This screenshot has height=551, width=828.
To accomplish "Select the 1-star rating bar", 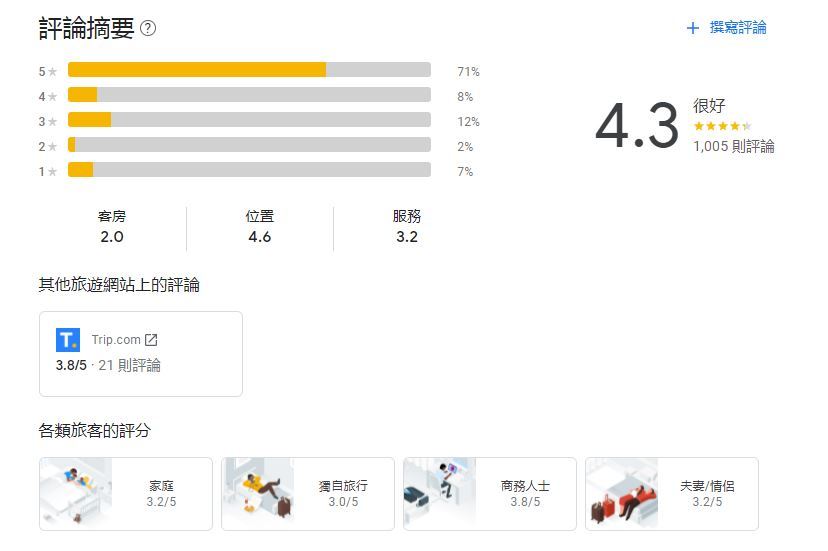I will [x=249, y=170].
